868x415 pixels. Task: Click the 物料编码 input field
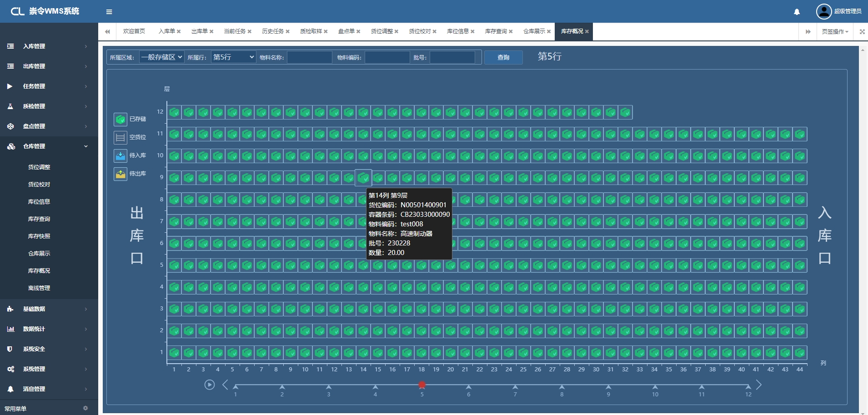pyautogui.click(x=387, y=57)
